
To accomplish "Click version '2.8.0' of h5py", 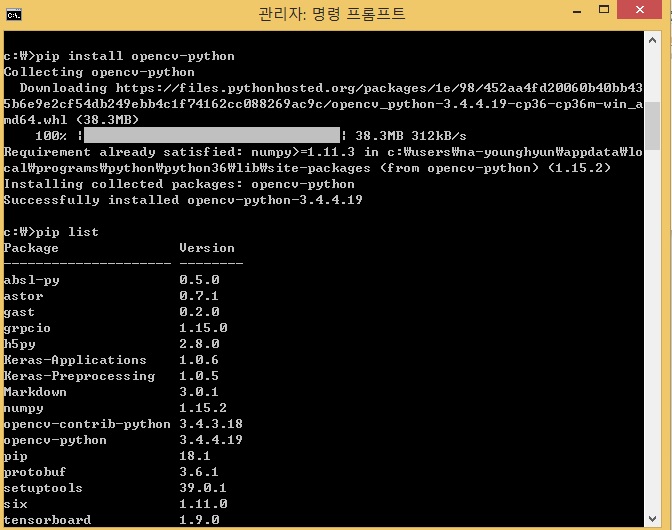I will (x=199, y=344).
